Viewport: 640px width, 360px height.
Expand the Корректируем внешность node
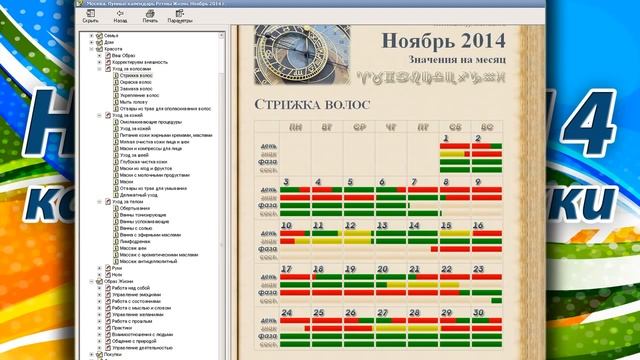[x=99, y=62]
